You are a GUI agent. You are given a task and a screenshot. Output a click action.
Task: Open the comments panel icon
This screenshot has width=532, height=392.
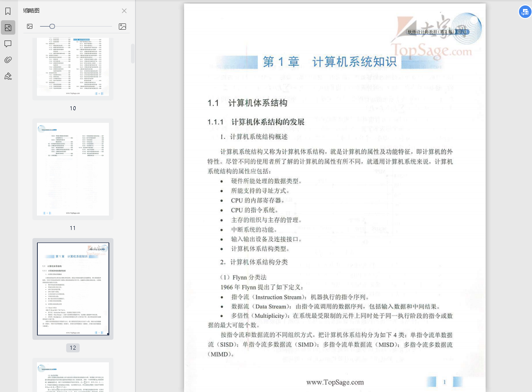click(x=8, y=44)
